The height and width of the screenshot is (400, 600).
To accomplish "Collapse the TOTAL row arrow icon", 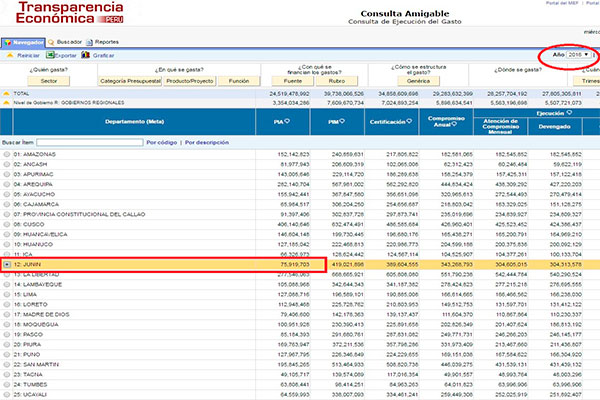I will (6, 93).
